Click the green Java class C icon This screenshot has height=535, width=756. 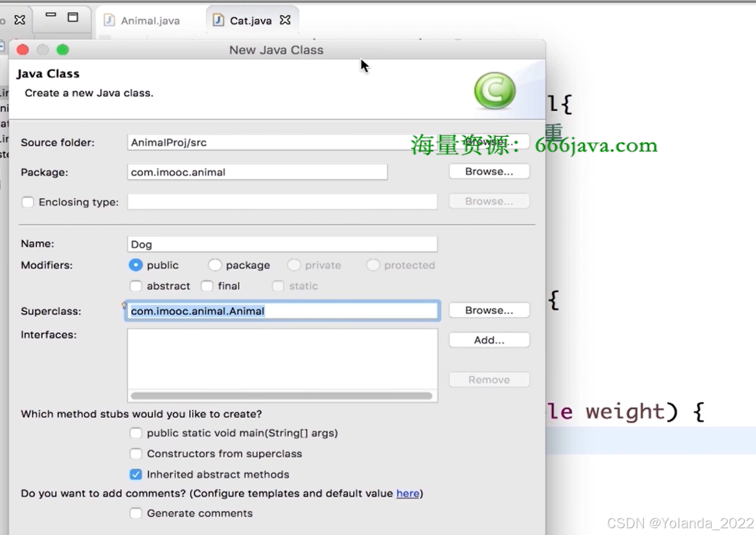[x=495, y=91]
